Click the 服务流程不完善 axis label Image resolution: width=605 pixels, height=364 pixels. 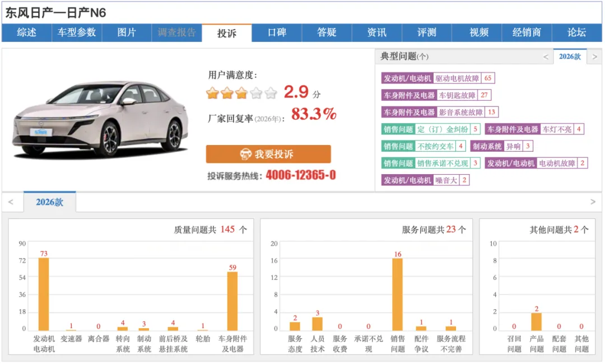coord(451,344)
